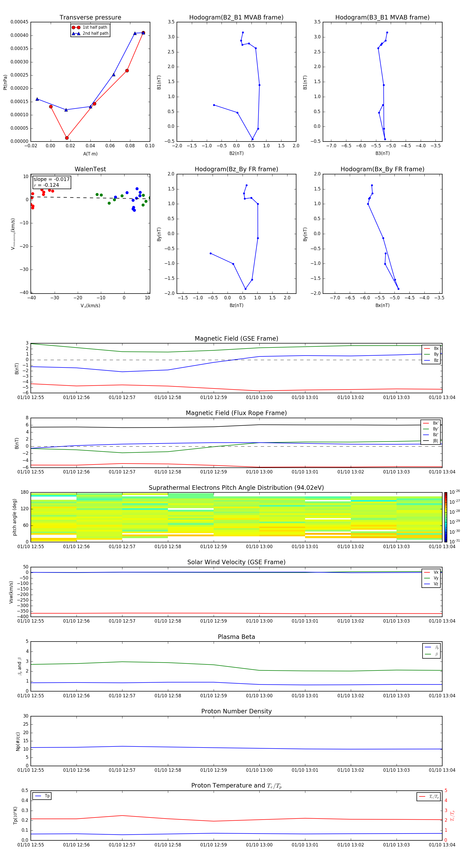This screenshot has width=473, height=868.
Task: Click 'Hodogram(Bx_By FR frame)' title
Action: click(x=382, y=169)
